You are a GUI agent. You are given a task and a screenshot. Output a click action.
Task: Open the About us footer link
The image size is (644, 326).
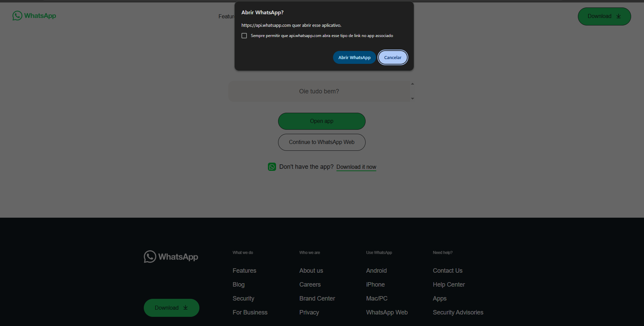click(311, 271)
